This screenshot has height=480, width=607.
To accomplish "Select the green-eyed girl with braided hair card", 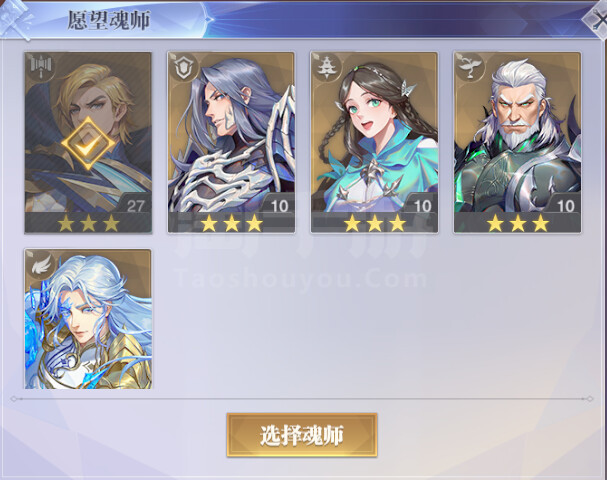I will 374,142.
